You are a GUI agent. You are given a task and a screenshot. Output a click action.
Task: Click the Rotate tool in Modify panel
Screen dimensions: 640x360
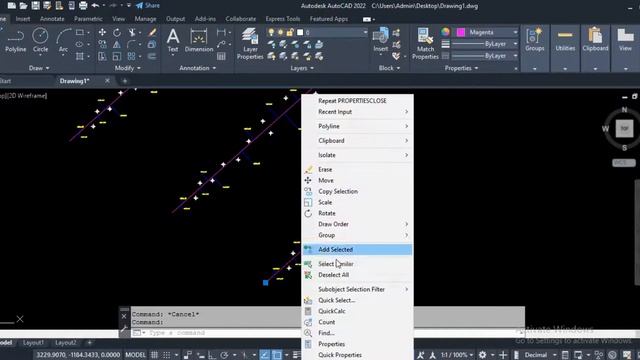pos(117,32)
